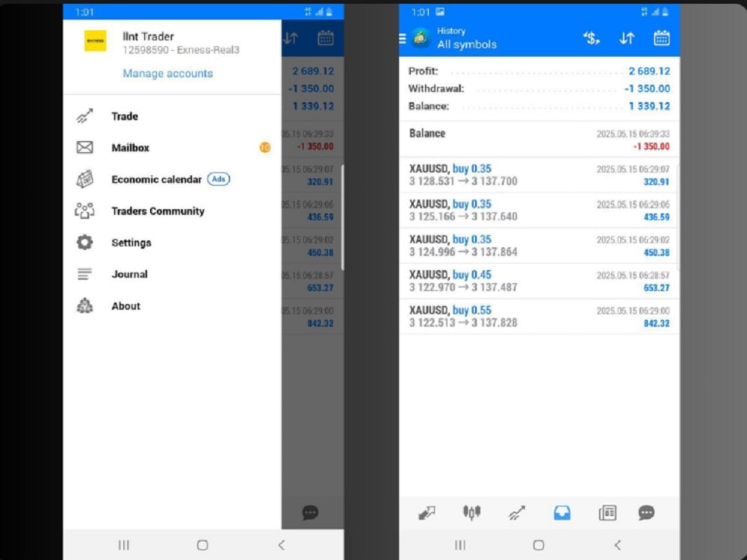Open Chart candlestick tab in bottom bar

[471, 513]
